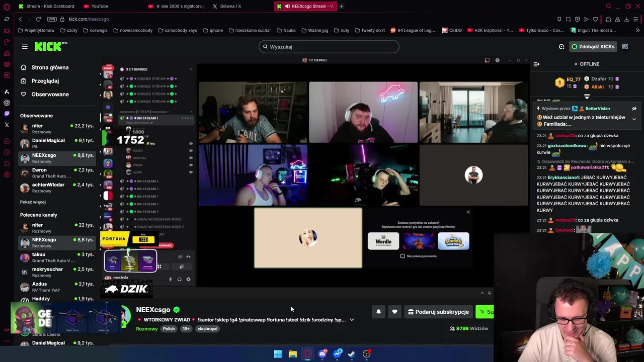The height and width of the screenshot is (362, 644).
Task: Open Steam from taskbar
Action: [x=352, y=354]
